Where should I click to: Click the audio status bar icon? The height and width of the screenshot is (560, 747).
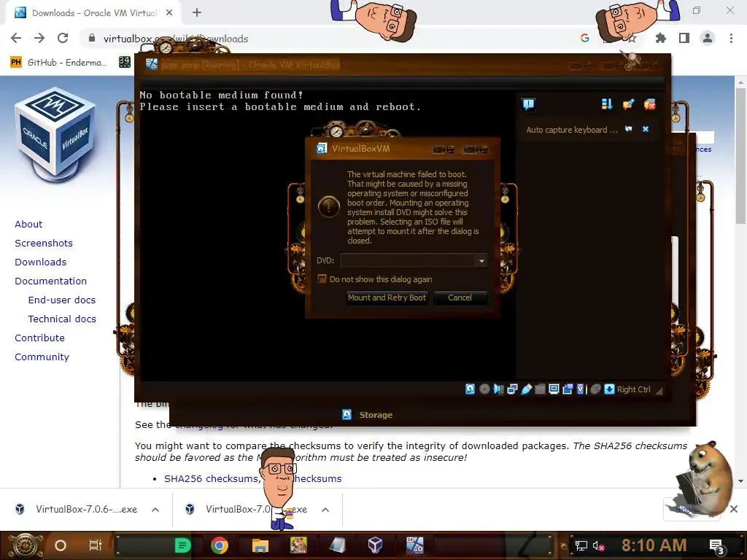click(x=498, y=389)
